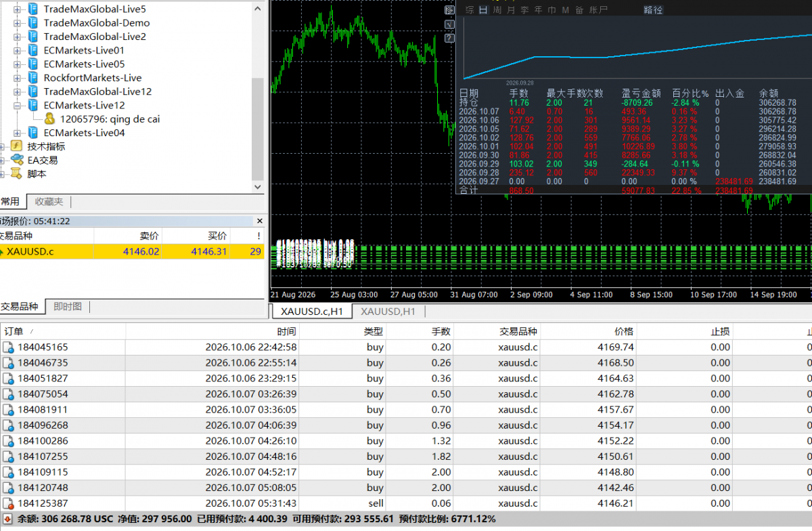This screenshot has width=812, height=531.
Task: Click the order icon for ticket 184109115
Action: (8, 472)
